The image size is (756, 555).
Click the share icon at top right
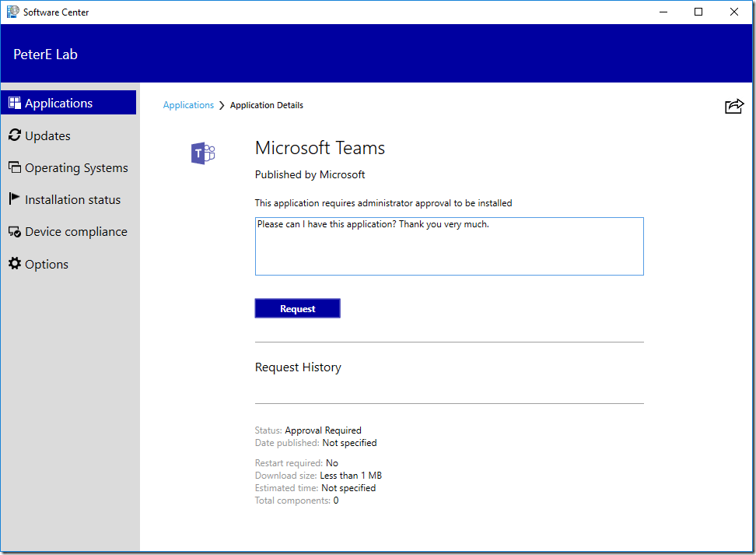pos(733,107)
